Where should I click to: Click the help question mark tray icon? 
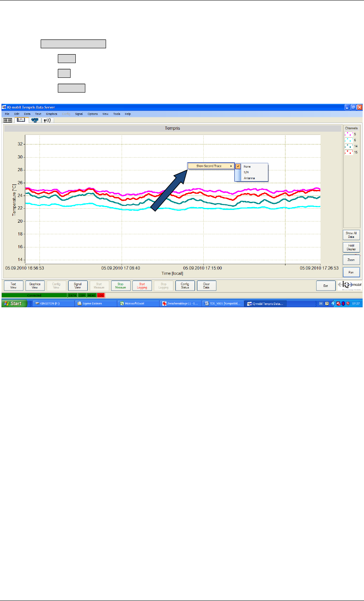click(327, 303)
